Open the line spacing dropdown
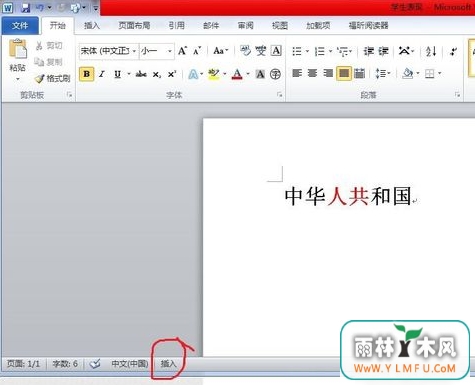Image resolution: width=475 pixels, height=385 pixels. tap(382, 73)
